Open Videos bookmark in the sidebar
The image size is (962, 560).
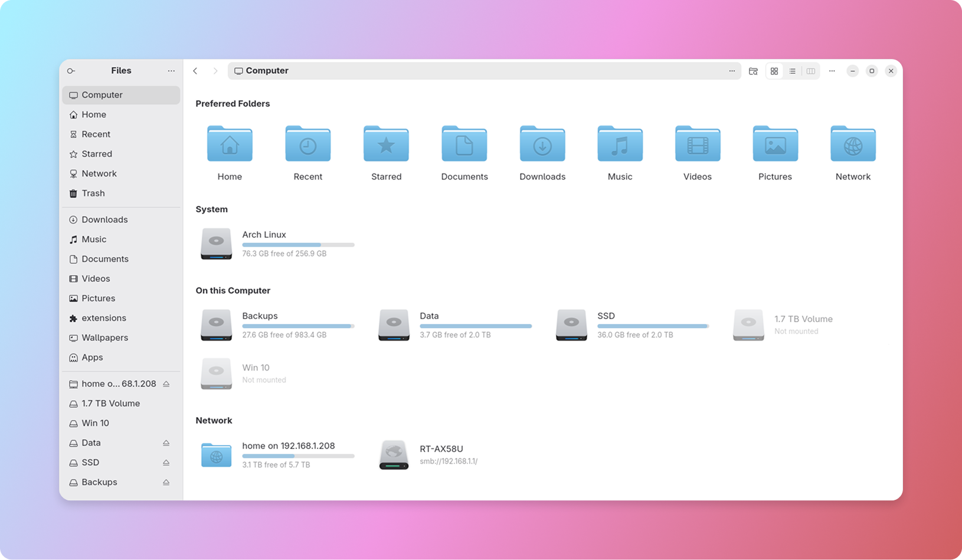click(121, 279)
